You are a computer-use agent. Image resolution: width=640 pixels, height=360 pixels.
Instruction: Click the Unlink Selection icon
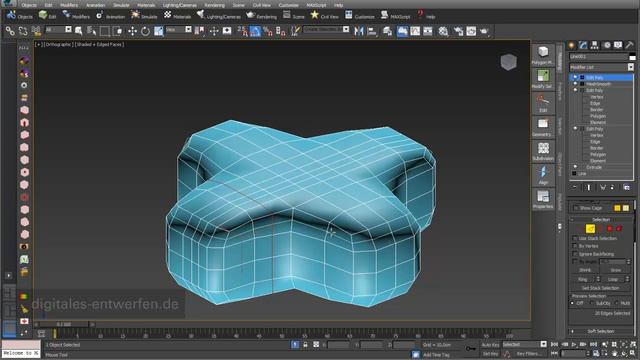[23, 31]
